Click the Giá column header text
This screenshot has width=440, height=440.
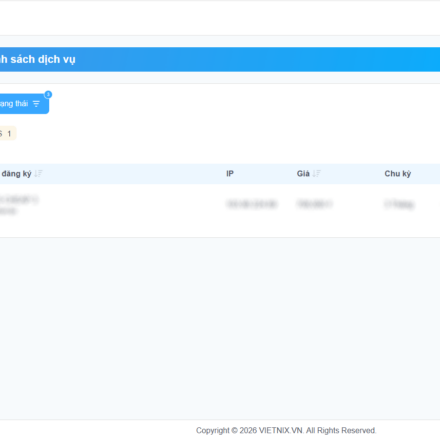coord(303,174)
